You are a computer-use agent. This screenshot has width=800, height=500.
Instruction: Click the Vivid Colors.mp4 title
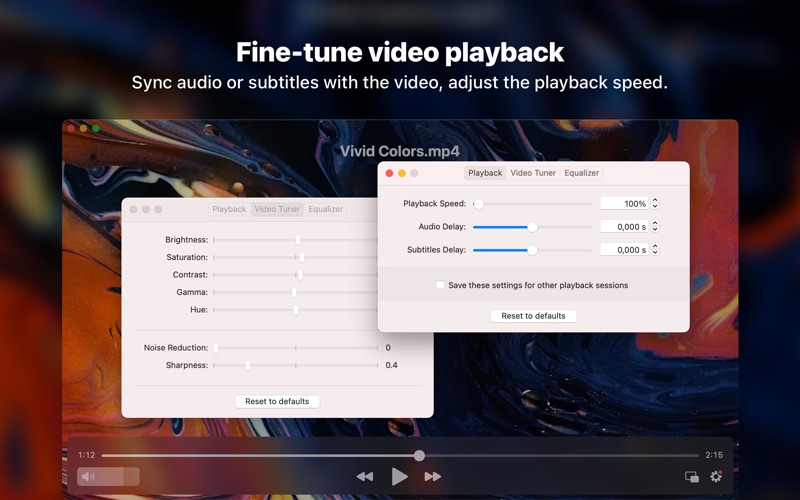(399, 152)
